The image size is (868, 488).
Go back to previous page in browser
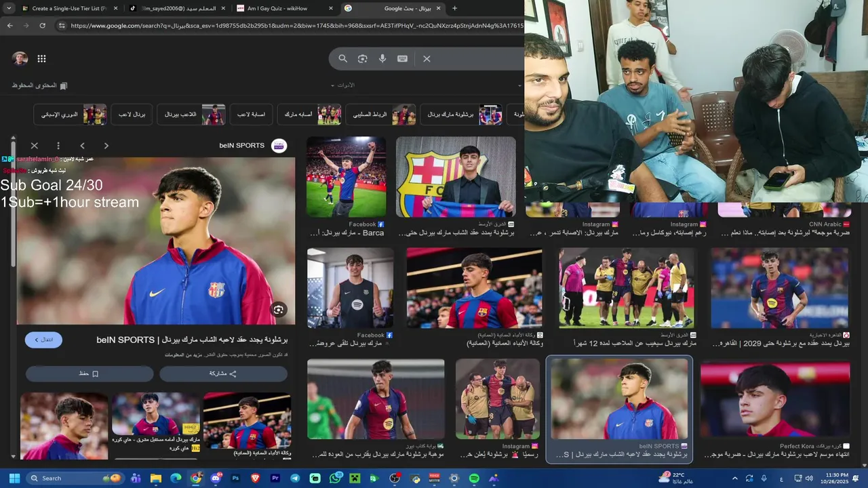[9, 26]
